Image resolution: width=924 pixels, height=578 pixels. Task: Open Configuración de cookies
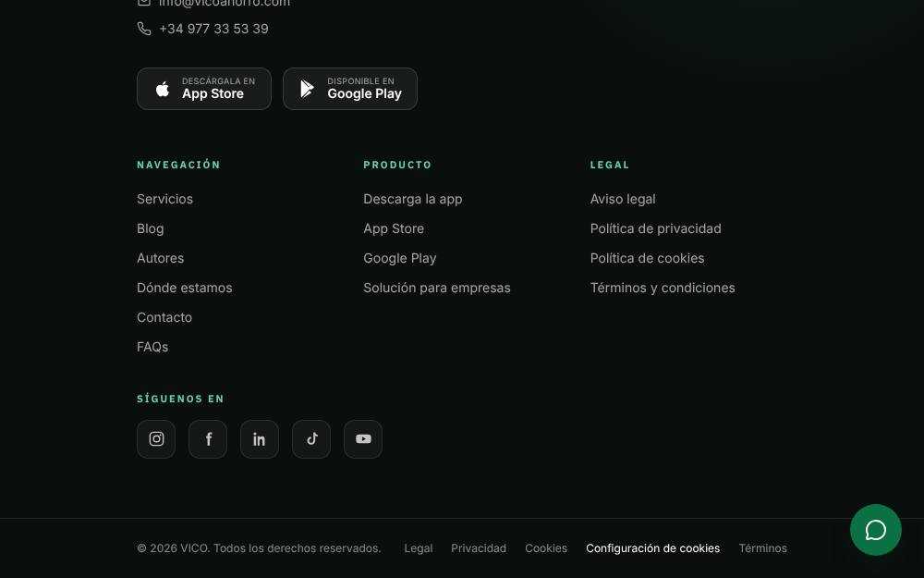pos(653,547)
